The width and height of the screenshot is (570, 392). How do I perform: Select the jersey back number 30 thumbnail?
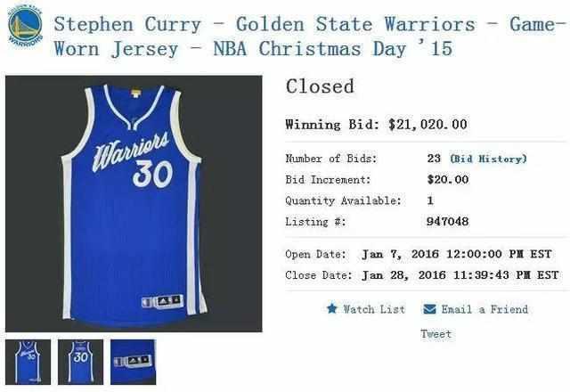(80, 362)
